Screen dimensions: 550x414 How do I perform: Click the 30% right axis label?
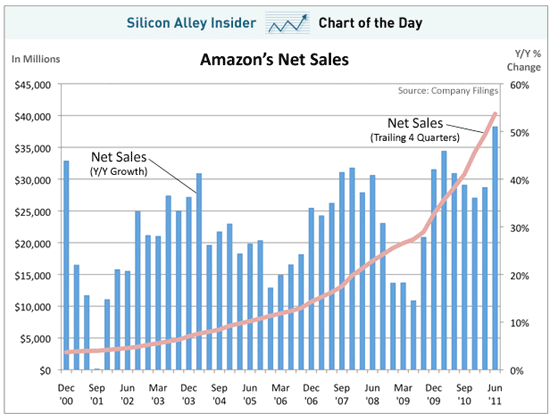(x=519, y=228)
